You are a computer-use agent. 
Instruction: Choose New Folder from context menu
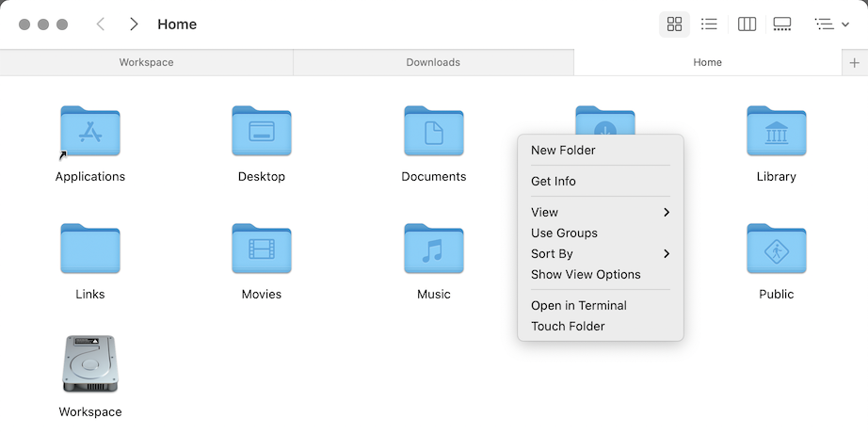click(563, 150)
